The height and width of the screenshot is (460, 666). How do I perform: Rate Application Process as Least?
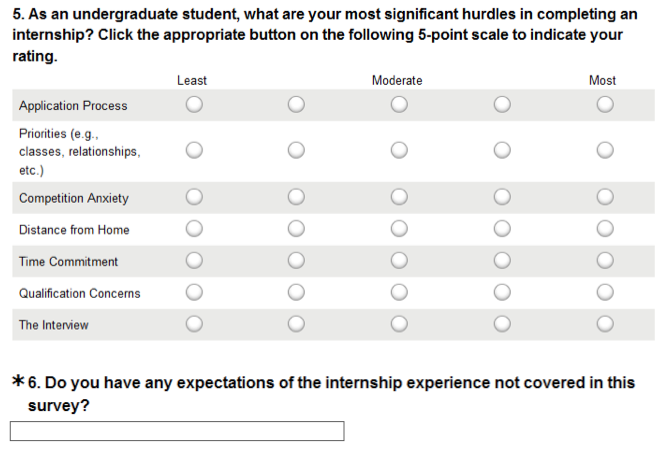click(x=194, y=104)
